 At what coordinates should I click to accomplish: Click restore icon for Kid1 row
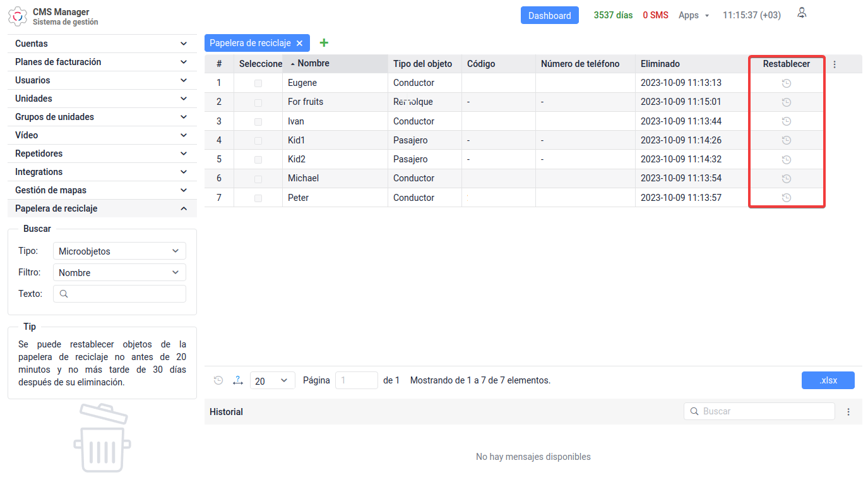coord(786,140)
